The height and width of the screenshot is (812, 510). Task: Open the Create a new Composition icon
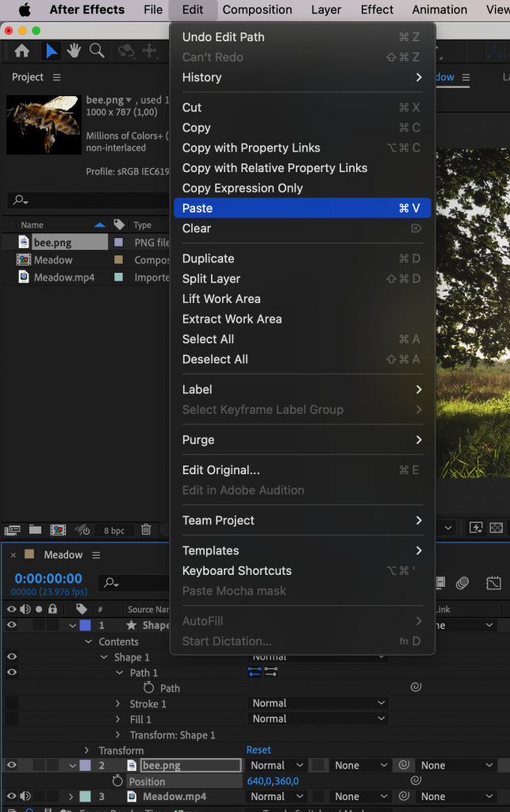[x=57, y=530]
